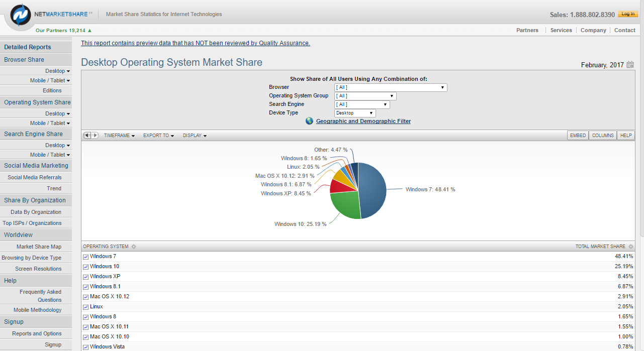Click the next timeframe arrow button

click(x=95, y=136)
